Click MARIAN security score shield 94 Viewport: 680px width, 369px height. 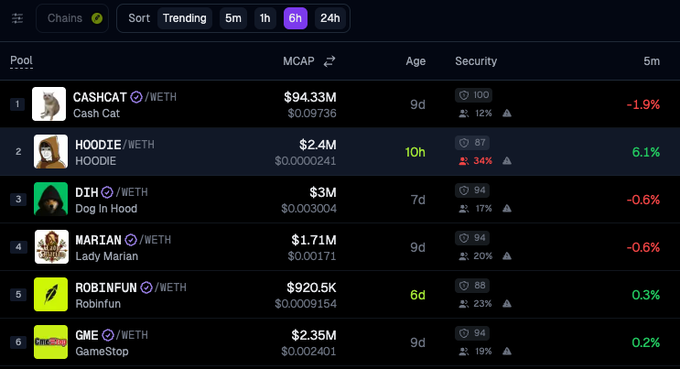[472, 238]
